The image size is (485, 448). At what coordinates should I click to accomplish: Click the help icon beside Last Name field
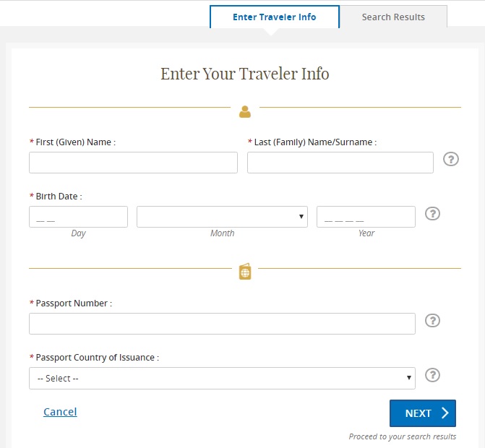click(450, 159)
